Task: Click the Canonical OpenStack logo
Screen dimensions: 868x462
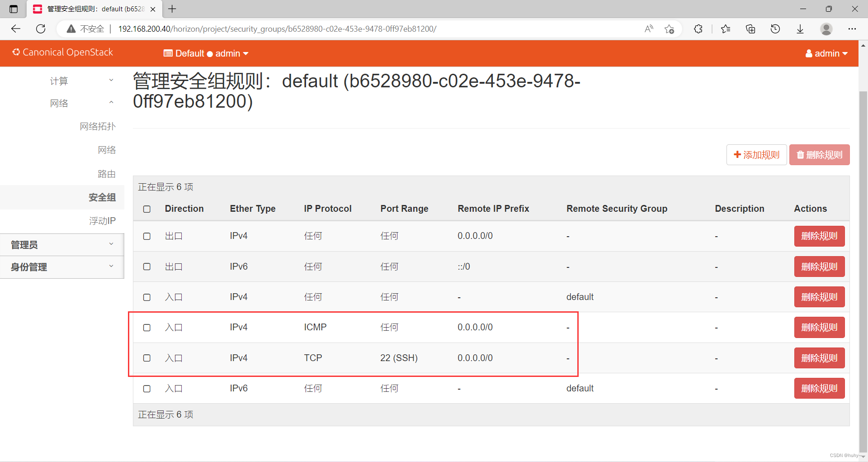Action: click(x=62, y=52)
